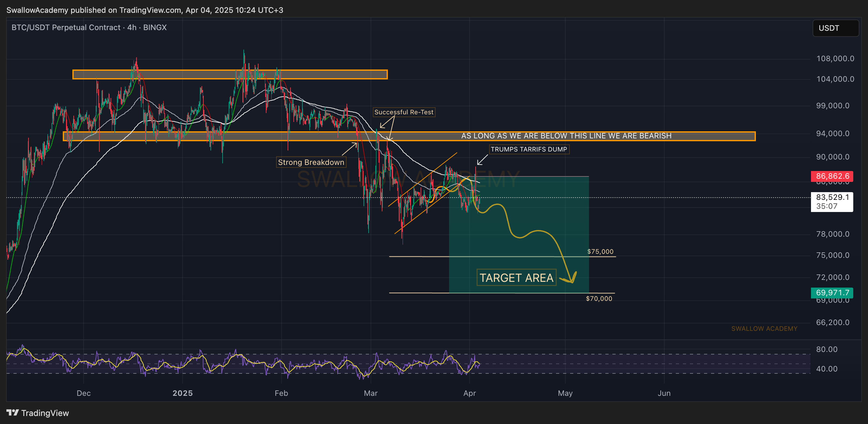868x424 pixels.
Task: Click the USDT currency button
Action: [x=835, y=28]
